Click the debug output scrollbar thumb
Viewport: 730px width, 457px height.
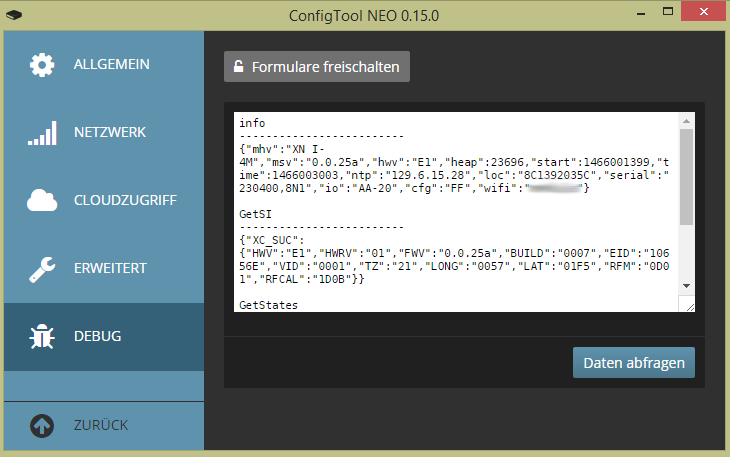[686, 175]
